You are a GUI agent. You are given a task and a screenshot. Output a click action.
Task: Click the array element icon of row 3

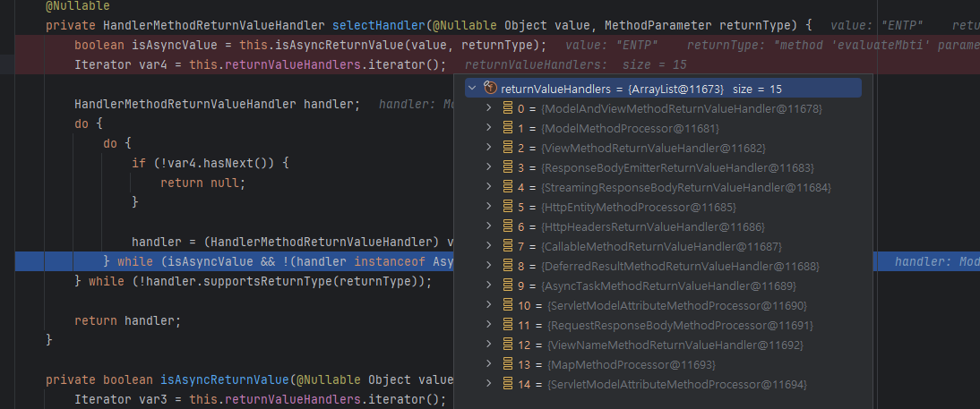point(508,168)
